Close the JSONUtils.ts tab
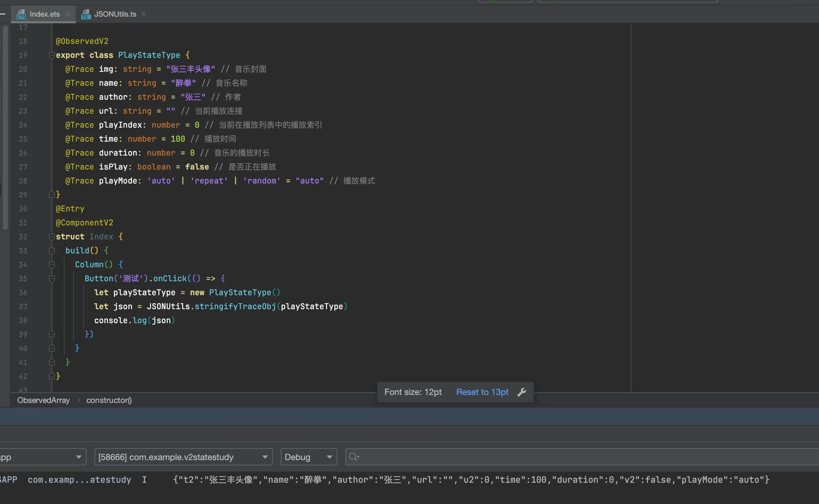The height and width of the screenshot is (504, 819). (x=144, y=14)
